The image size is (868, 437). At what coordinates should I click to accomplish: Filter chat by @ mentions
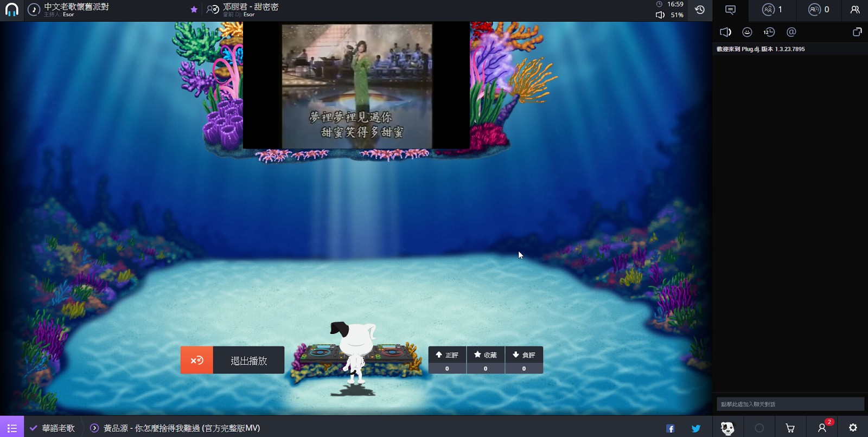[792, 32]
